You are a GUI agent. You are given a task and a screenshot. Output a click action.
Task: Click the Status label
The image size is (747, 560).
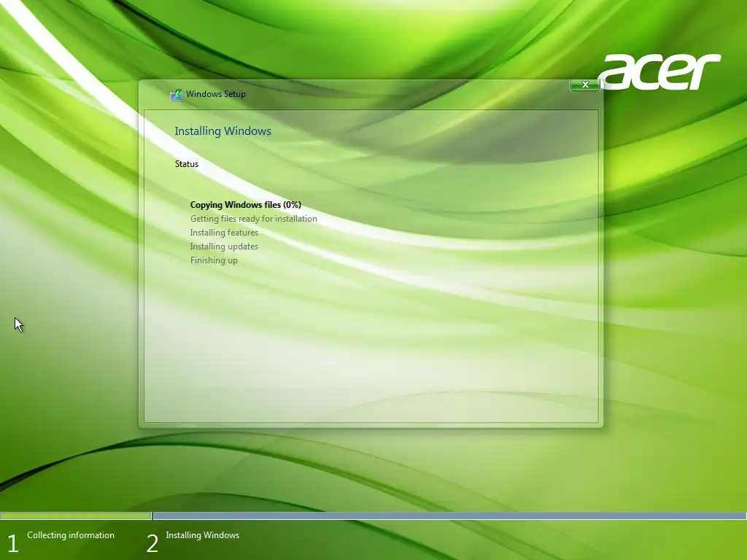point(186,164)
